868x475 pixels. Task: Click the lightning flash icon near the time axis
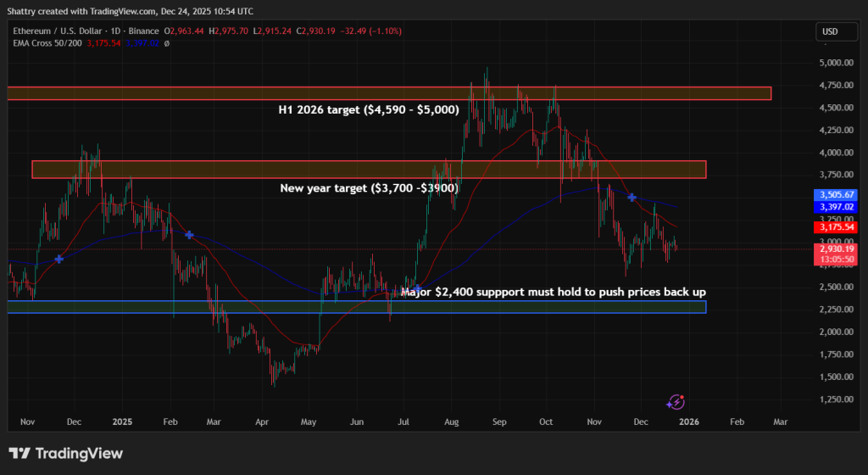pyautogui.click(x=676, y=402)
